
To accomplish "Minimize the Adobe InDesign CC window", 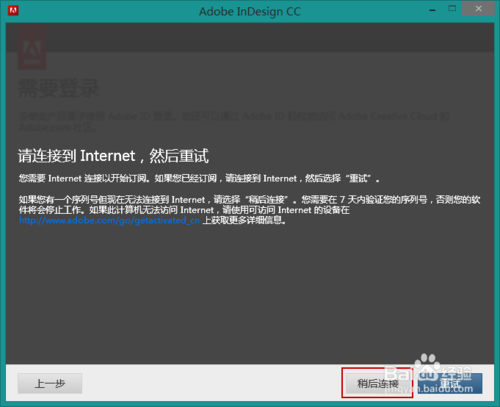I will 433,10.
